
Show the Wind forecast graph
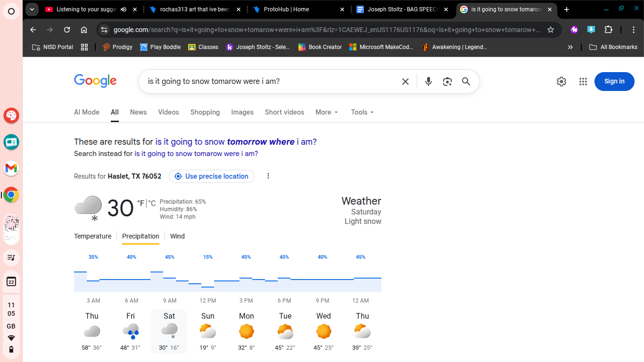point(177,236)
